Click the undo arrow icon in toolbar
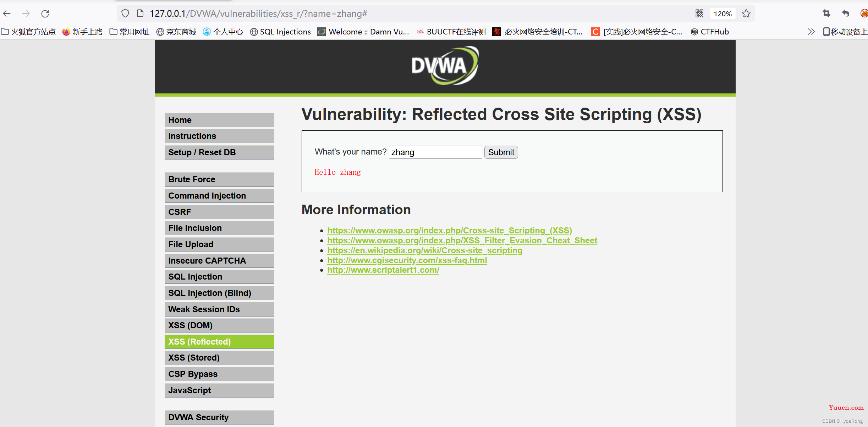The height and width of the screenshot is (427, 868). click(846, 13)
